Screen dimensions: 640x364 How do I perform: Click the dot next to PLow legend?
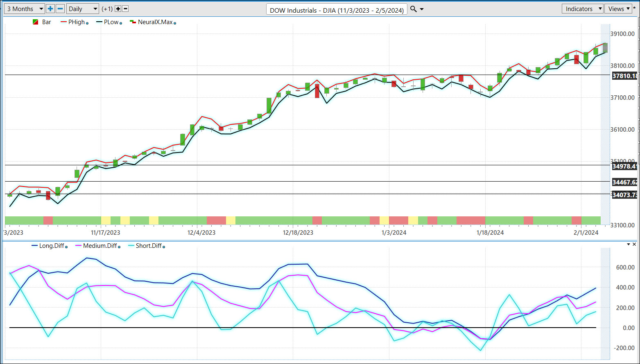(x=121, y=23)
